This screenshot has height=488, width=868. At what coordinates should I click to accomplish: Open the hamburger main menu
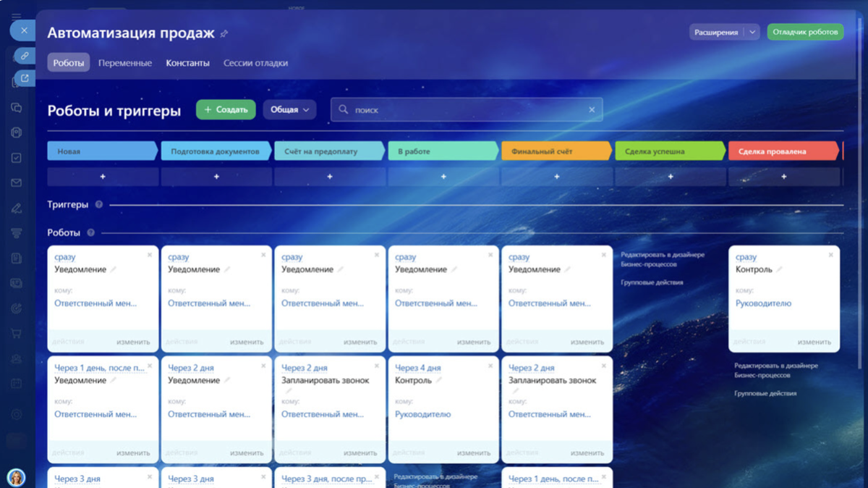17,16
